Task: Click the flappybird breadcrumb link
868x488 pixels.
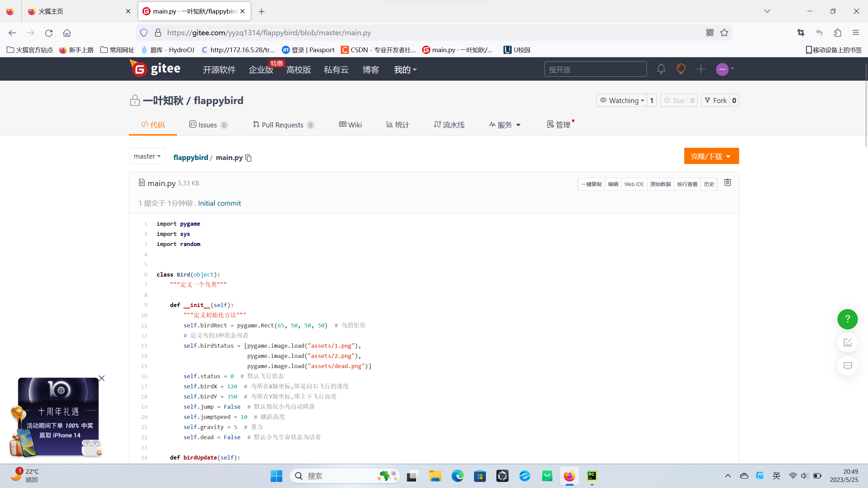Action: point(191,157)
